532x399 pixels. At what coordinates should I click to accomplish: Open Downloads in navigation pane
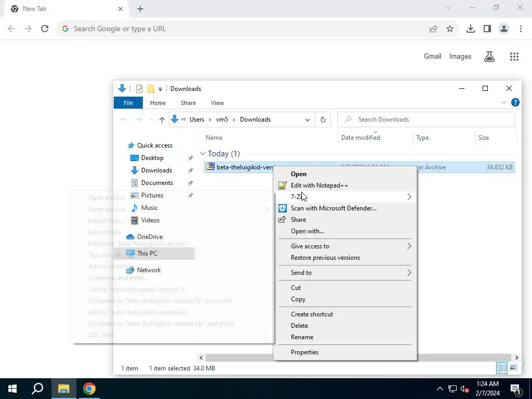tap(156, 170)
